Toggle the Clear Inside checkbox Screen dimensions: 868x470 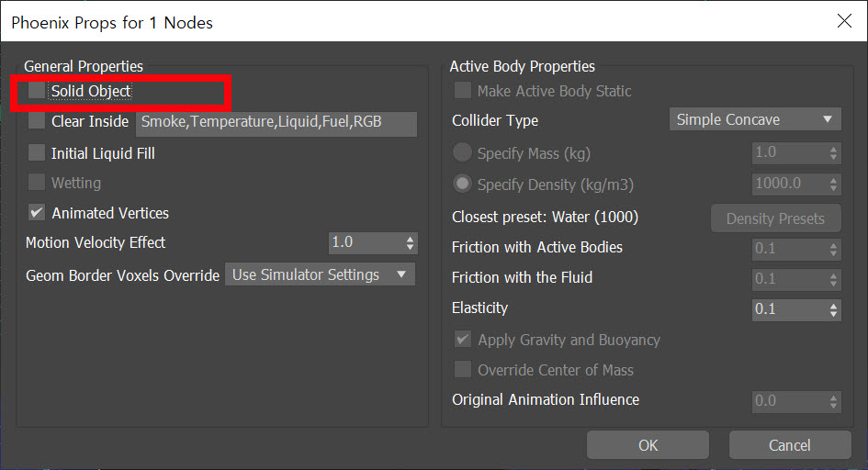point(37,120)
